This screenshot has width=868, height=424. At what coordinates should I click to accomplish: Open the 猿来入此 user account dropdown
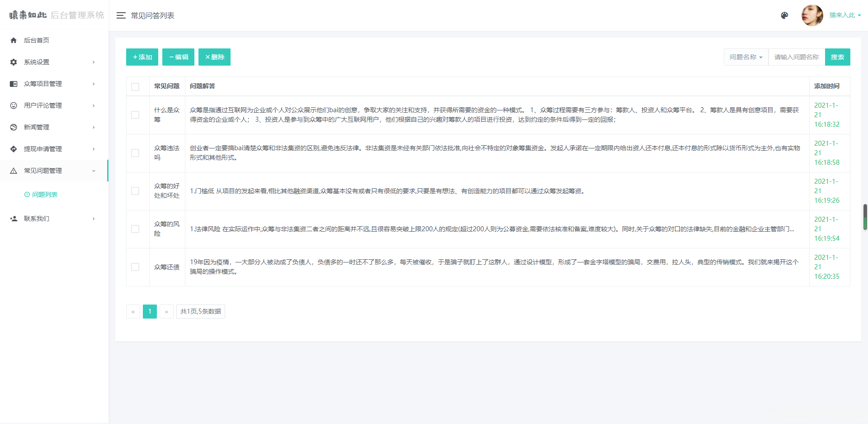point(844,15)
